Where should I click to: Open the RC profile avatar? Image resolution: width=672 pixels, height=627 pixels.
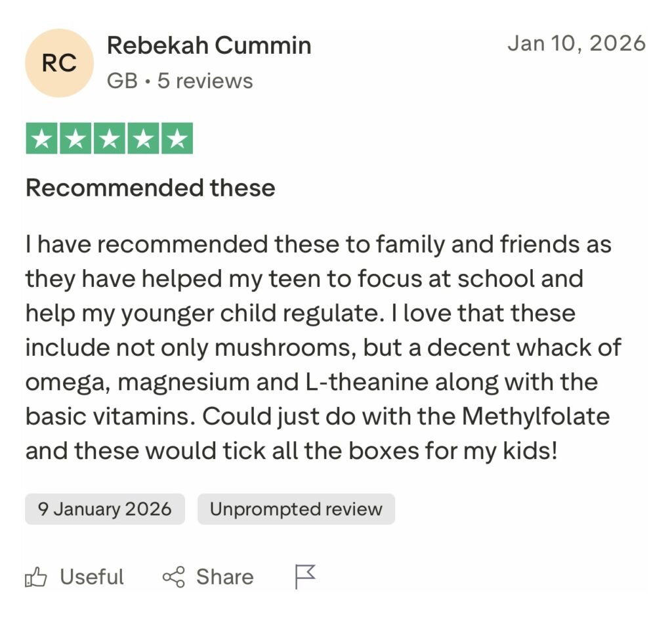point(59,63)
